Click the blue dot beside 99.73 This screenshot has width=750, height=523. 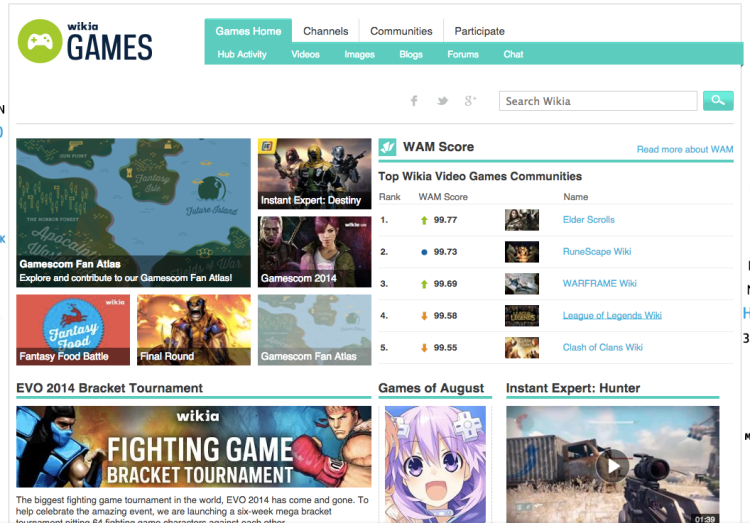(x=424, y=252)
